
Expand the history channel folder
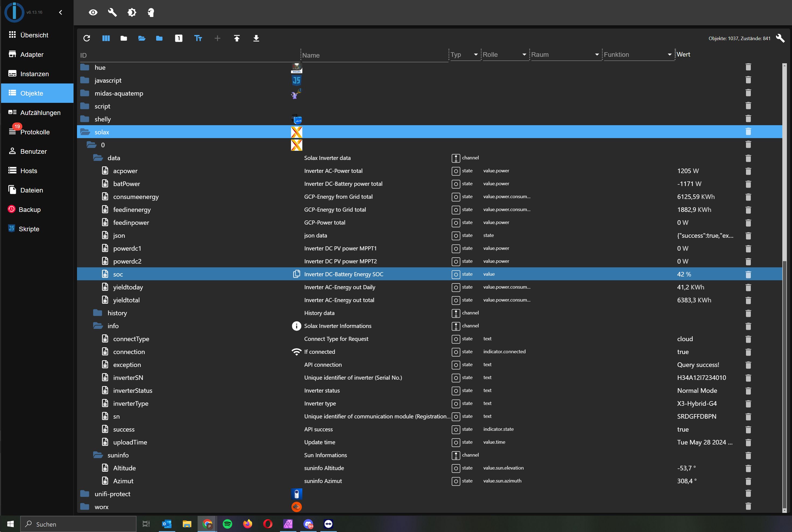[98, 313]
